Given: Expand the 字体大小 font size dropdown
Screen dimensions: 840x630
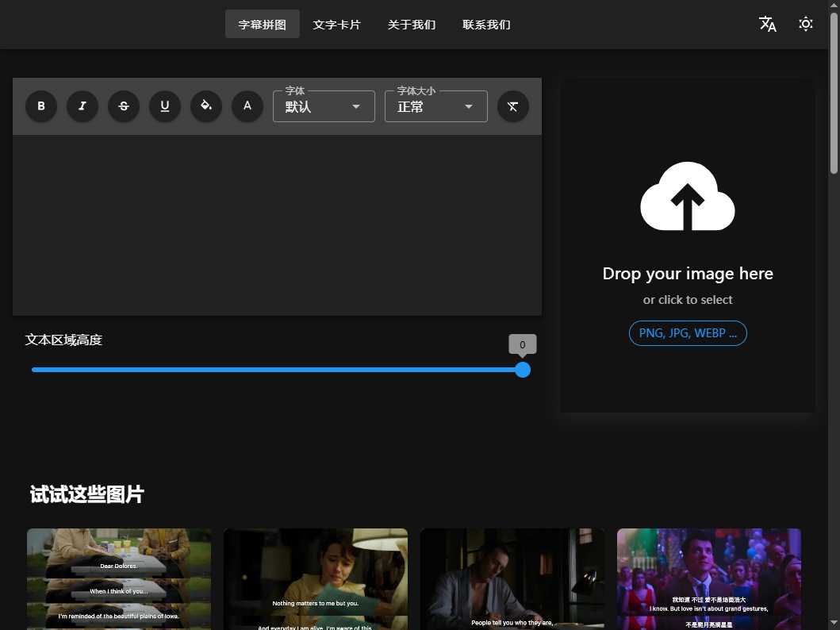Looking at the screenshot, I should point(435,106).
